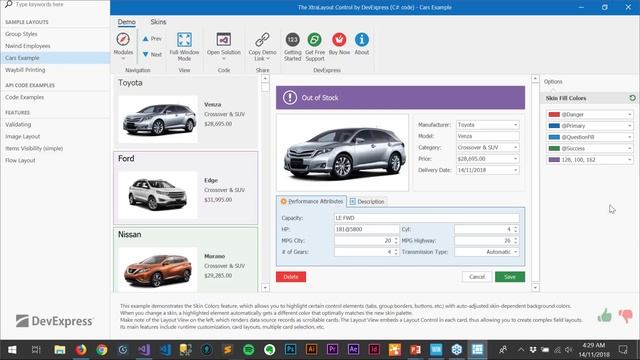Open Waybill Printing sample
The image size is (640, 360).
point(25,70)
